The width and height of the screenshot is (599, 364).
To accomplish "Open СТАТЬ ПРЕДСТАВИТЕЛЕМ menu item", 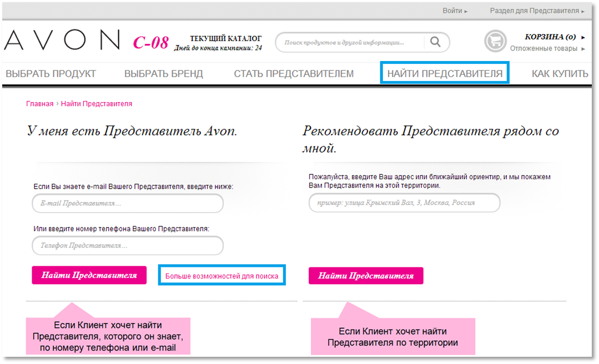I will click(x=294, y=74).
